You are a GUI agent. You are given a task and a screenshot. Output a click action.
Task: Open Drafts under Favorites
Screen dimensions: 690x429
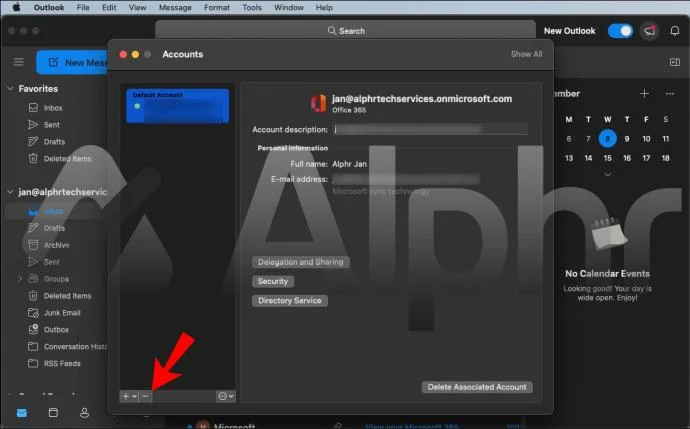54,142
